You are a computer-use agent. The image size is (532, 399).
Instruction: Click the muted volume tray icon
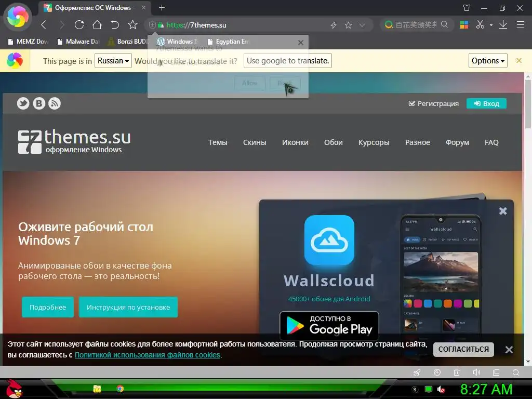[441, 389]
